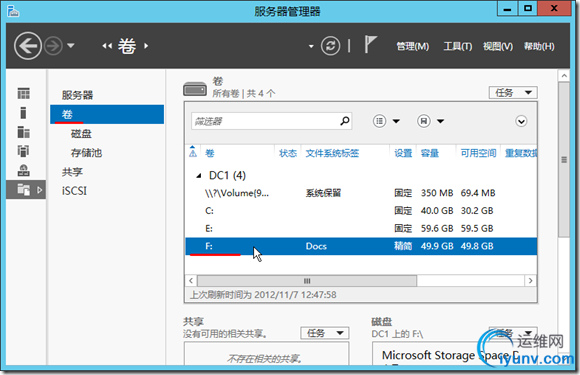Image resolution: width=580 pixels, height=375 pixels.
Task: Click the all servers icon in left rail
Action: [x=24, y=132]
